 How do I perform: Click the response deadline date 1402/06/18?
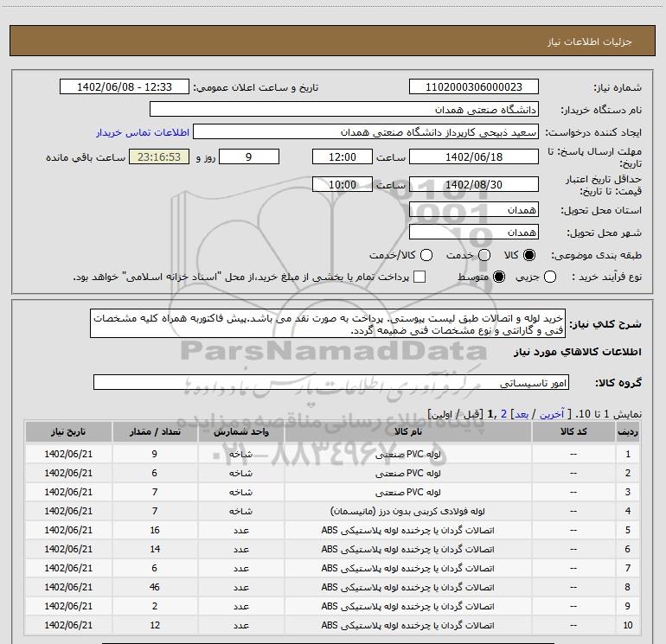tap(474, 156)
